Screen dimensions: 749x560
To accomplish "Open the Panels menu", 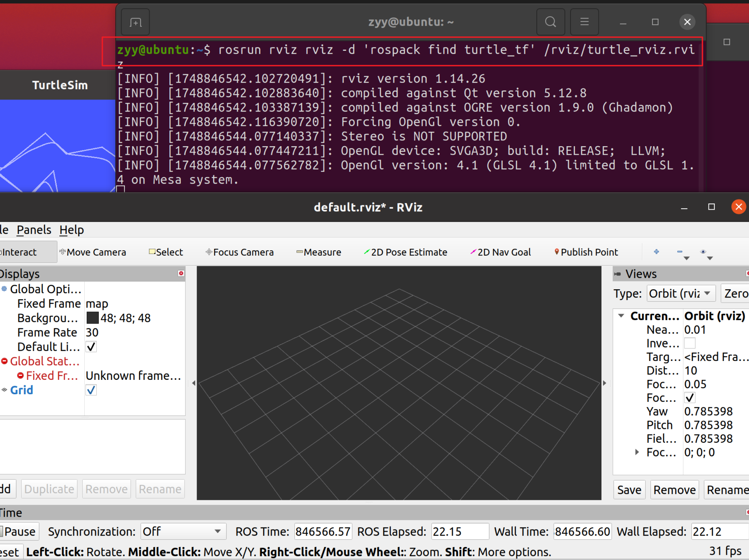I will pyautogui.click(x=34, y=230).
